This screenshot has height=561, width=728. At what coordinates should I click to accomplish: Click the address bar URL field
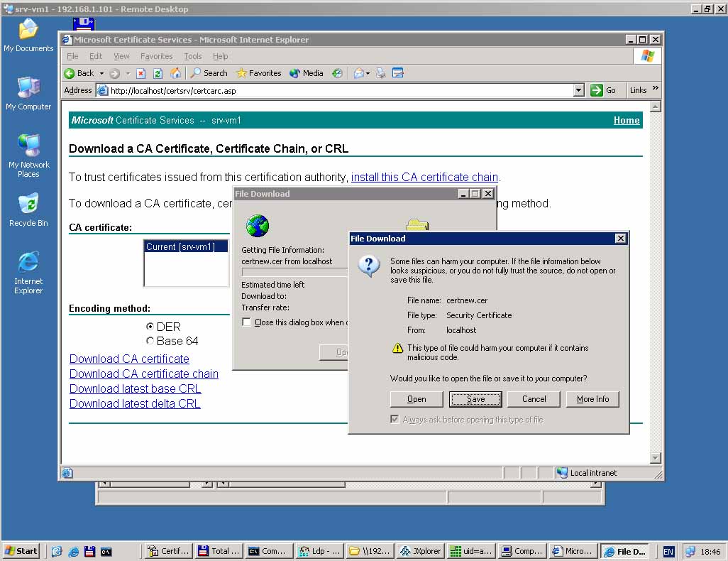[334, 90]
